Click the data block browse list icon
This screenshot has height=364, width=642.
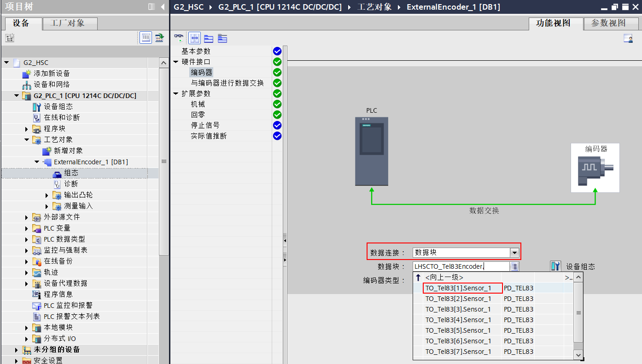[x=515, y=266]
